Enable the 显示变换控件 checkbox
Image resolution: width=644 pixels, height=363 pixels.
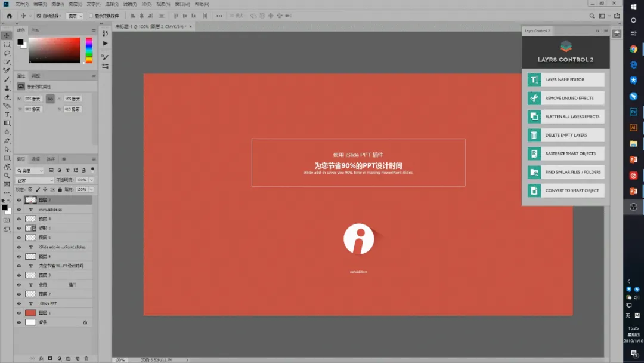click(x=91, y=16)
